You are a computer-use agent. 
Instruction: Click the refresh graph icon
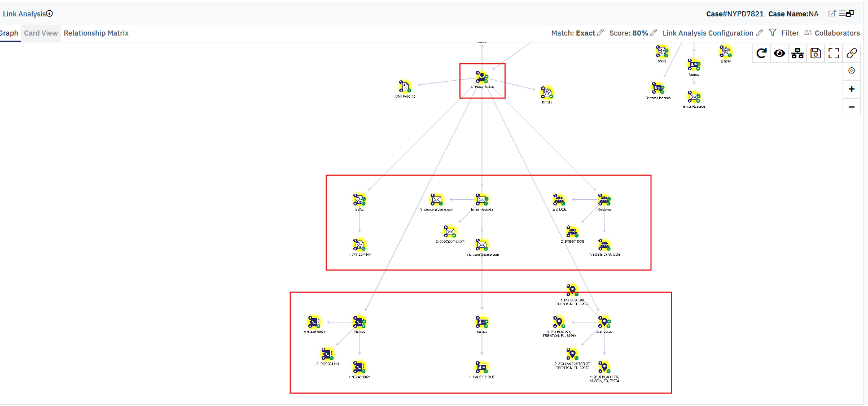pos(761,53)
